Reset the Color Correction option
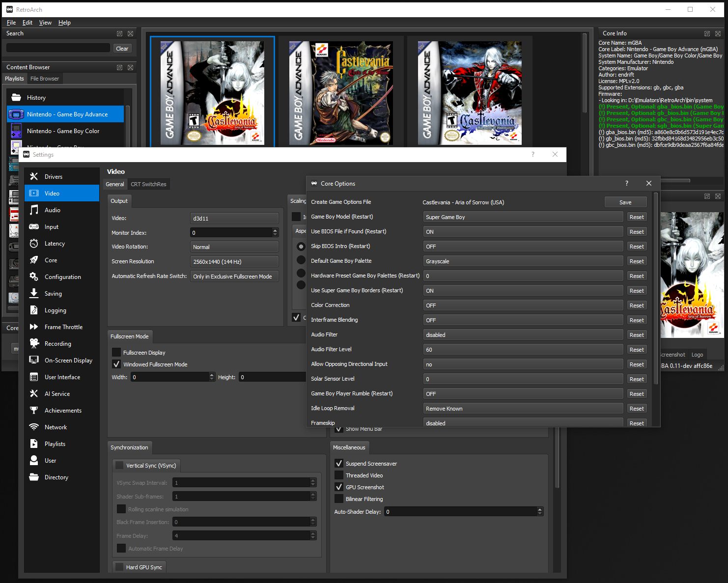 click(636, 305)
